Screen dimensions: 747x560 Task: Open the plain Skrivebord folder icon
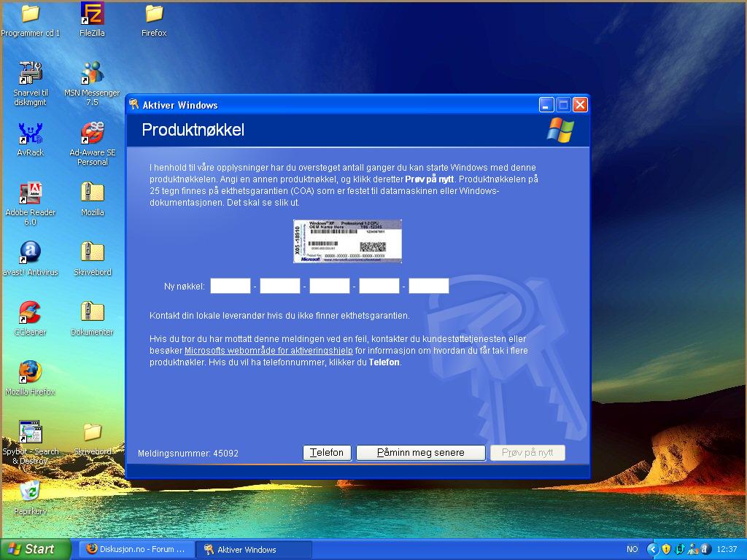92,432
